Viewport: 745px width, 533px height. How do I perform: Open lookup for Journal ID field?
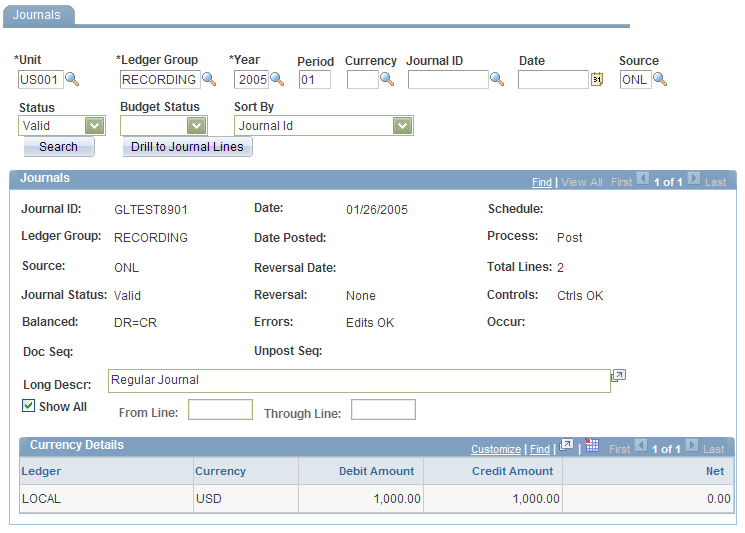point(497,79)
